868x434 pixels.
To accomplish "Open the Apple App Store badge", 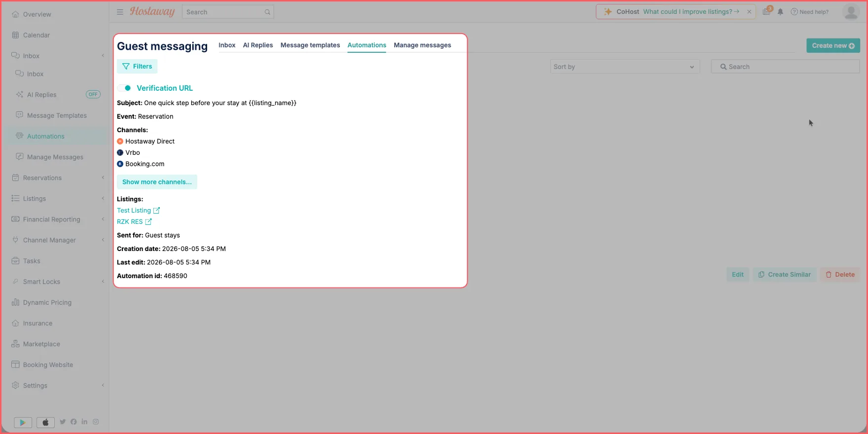I will point(45,422).
